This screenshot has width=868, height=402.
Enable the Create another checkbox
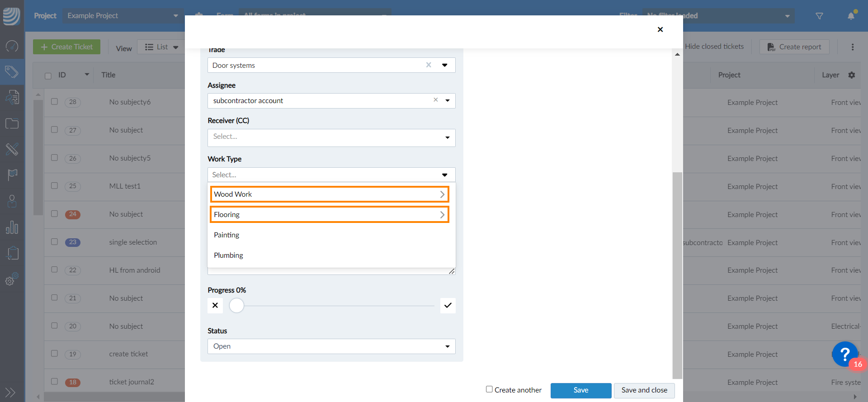point(489,389)
